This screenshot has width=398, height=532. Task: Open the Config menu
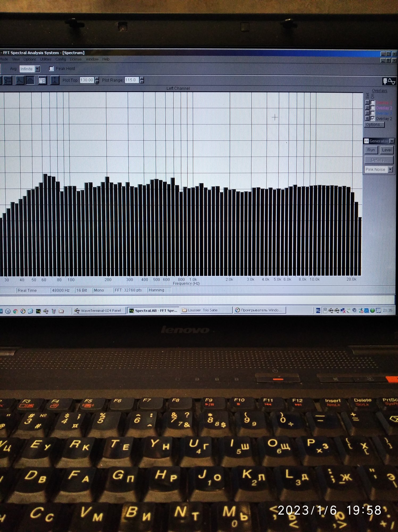(x=61, y=59)
